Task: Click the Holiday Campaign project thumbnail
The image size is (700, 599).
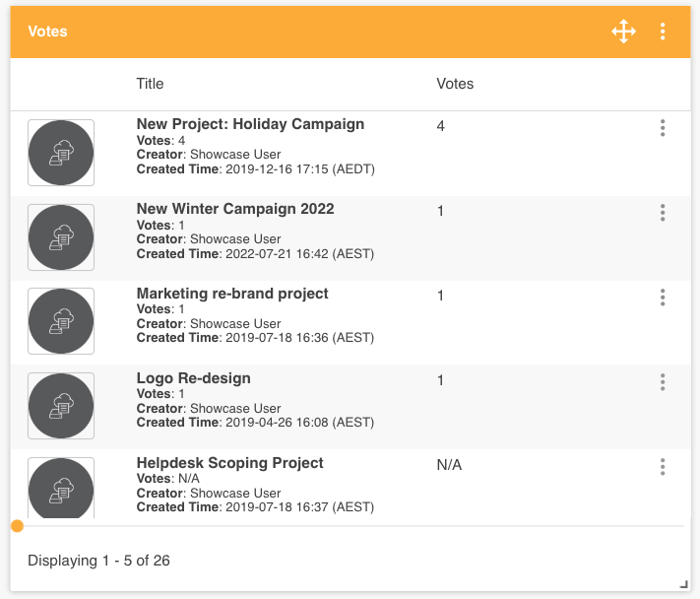Action: click(61, 153)
